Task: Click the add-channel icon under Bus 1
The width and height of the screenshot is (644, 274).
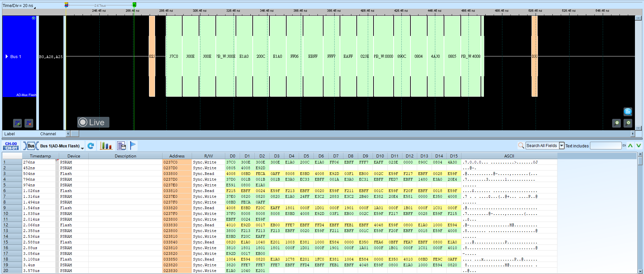Action: 17,123
